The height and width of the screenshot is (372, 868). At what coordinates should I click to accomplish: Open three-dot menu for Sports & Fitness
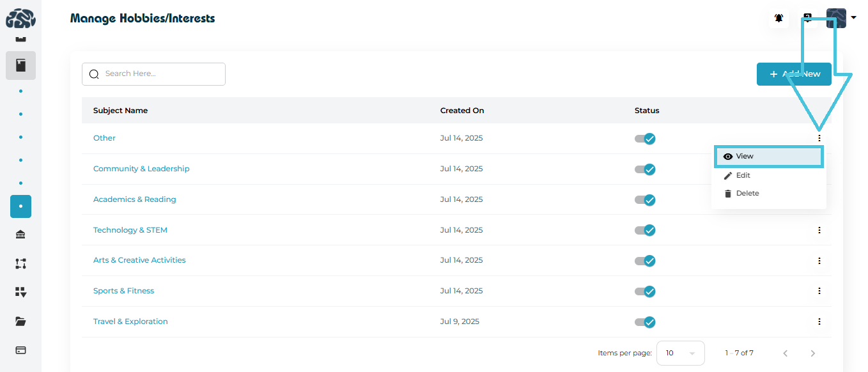[x=819, y=291]
